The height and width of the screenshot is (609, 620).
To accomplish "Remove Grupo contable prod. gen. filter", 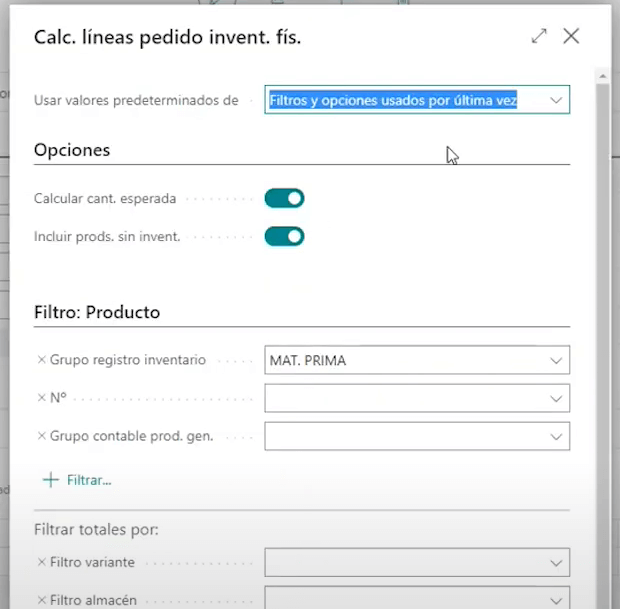I will (41, 436).
